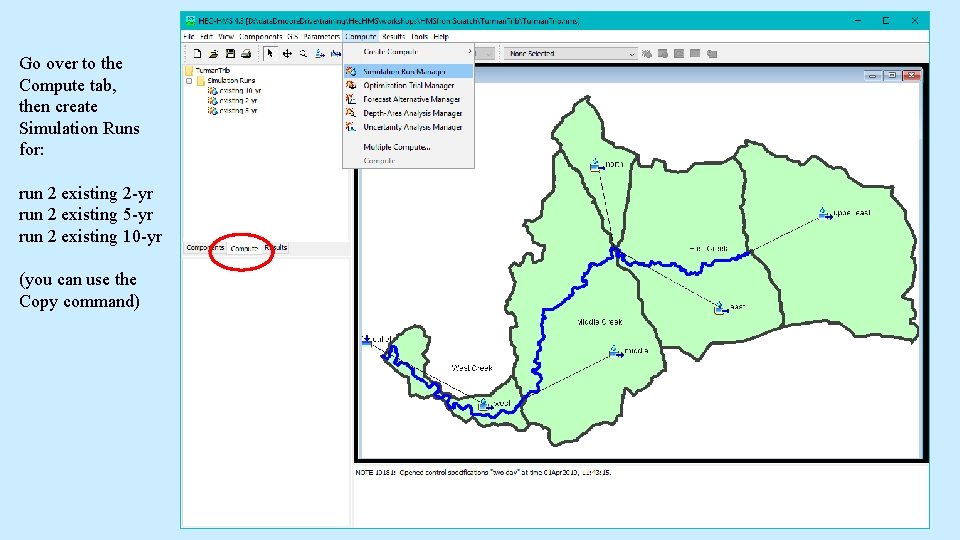Click the Compute run icon beside None Selected
960x540 pixels.
647,54
